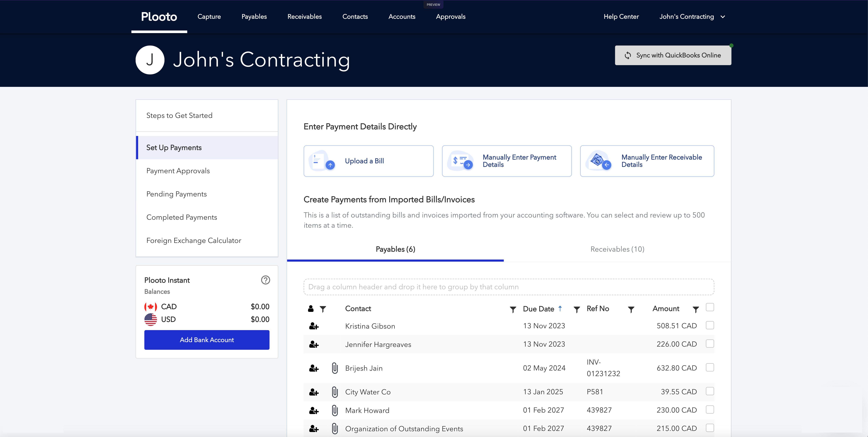868x437 pixels.
Task: Click the Add Bank Account button
Action: pos(207,340)
